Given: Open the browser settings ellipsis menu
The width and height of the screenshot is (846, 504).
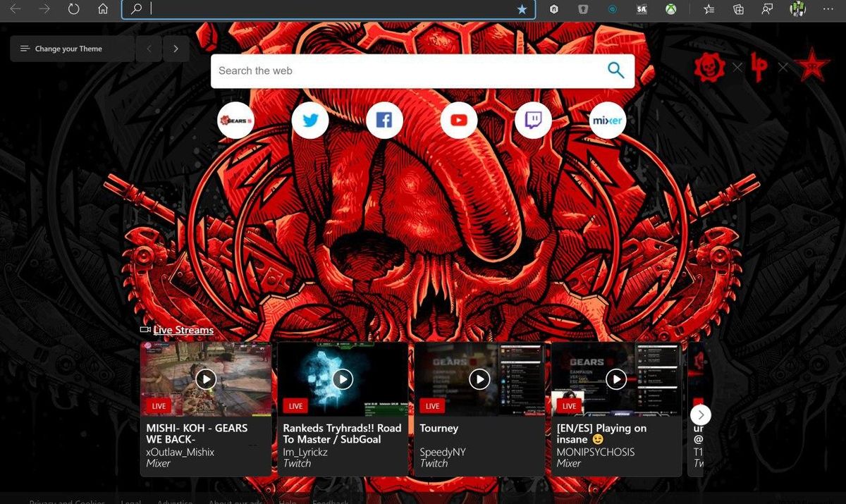Looking at the screenshot, I should tap(828, 9).
